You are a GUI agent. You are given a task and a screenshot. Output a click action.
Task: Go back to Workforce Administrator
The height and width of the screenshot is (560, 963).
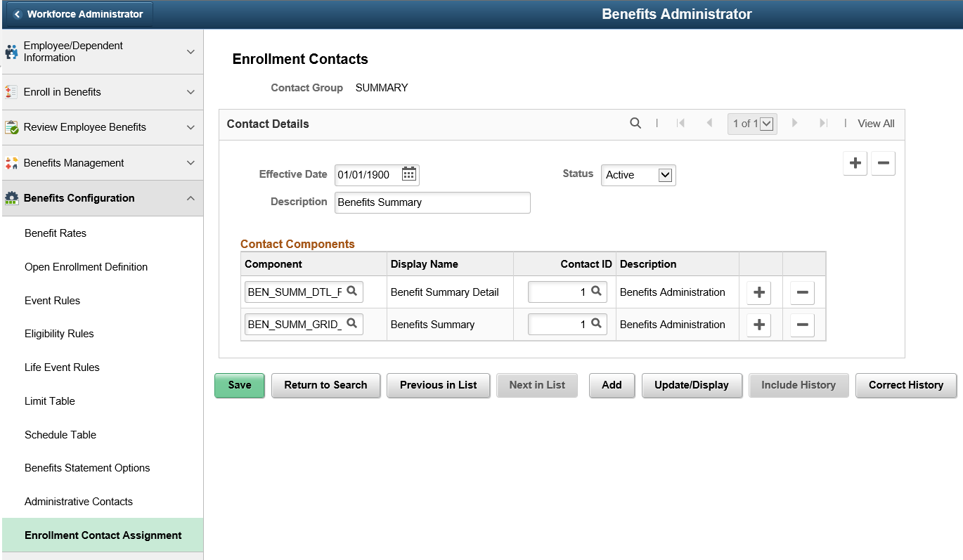click(79, 14)
